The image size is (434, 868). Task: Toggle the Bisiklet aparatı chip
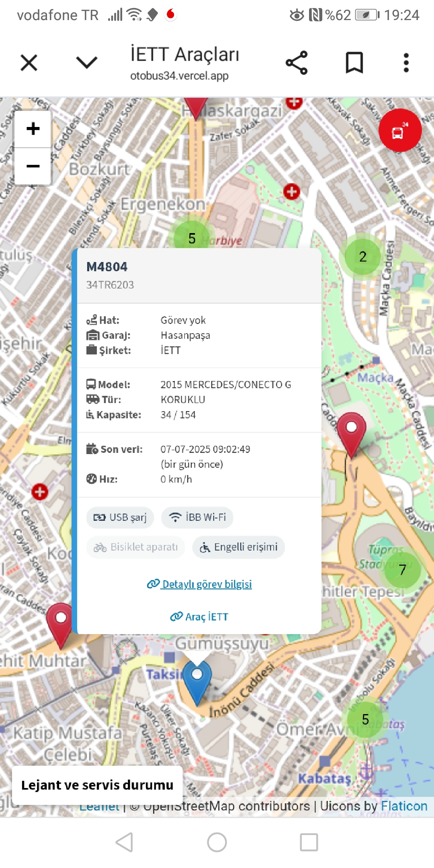[x=136, y=547]
